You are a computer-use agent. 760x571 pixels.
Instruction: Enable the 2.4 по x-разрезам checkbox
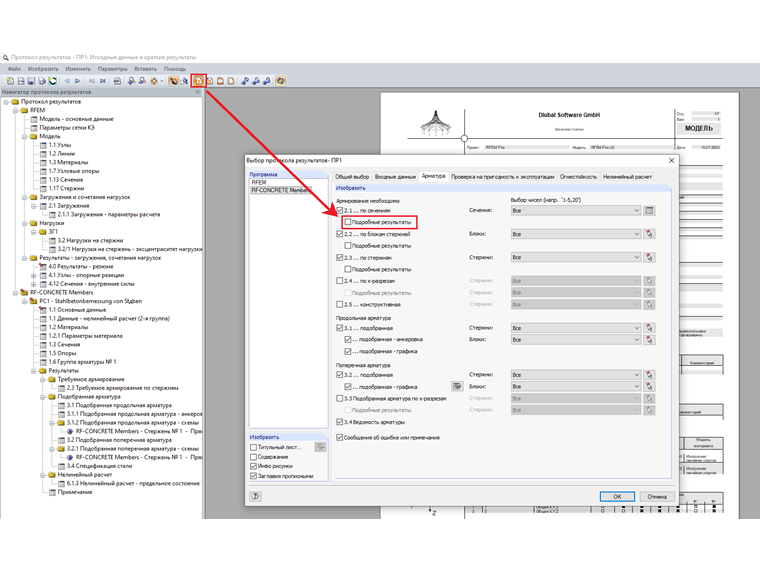click(339, 281)
